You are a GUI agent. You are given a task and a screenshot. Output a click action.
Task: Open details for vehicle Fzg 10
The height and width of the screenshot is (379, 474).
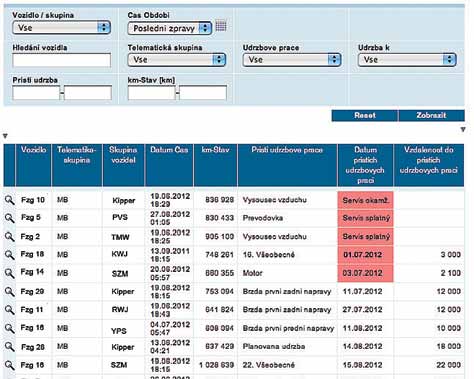tap(9, 200)
